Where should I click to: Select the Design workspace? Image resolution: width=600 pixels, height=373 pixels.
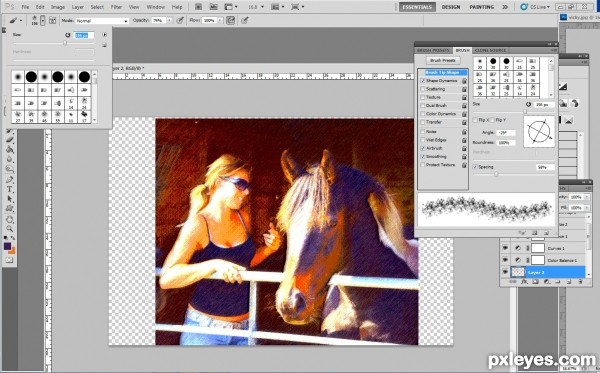tap(451, 7)
